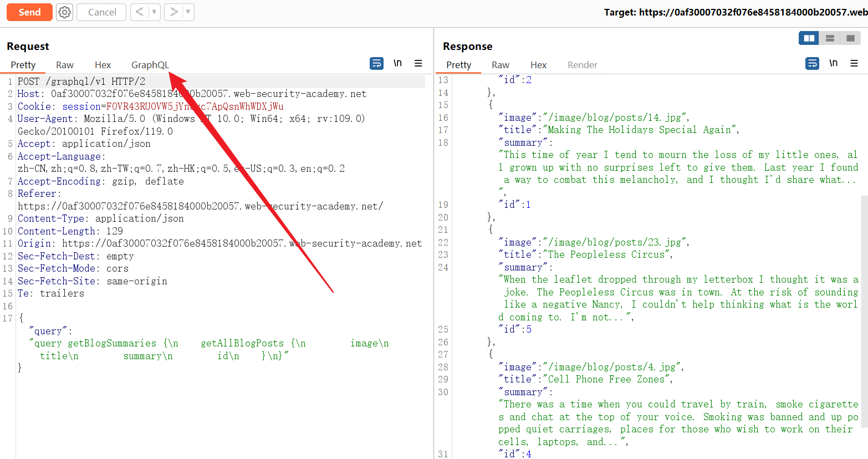
Task: Switch to top-bottom stacked panel layout
Action: [x=830, y=38]
